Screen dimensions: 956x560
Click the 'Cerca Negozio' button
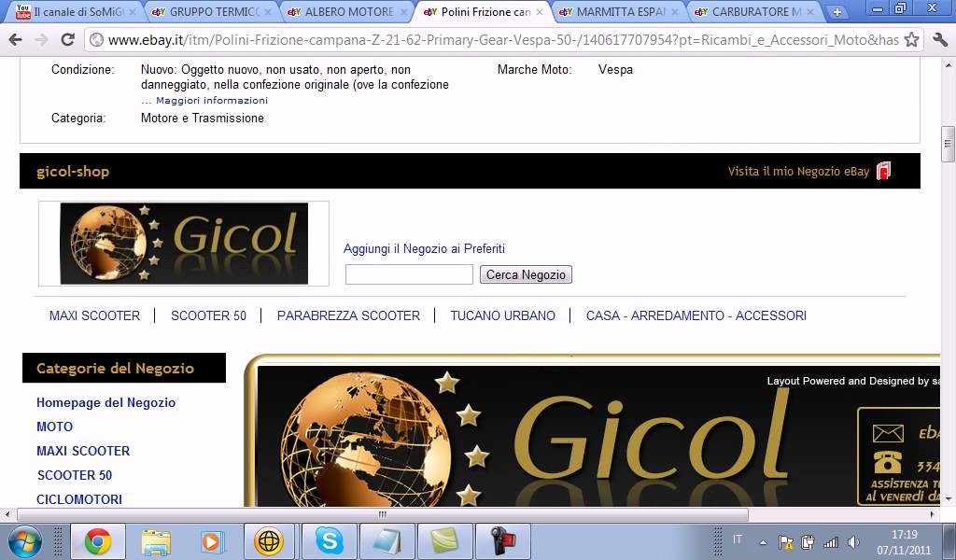click(526, 274)
